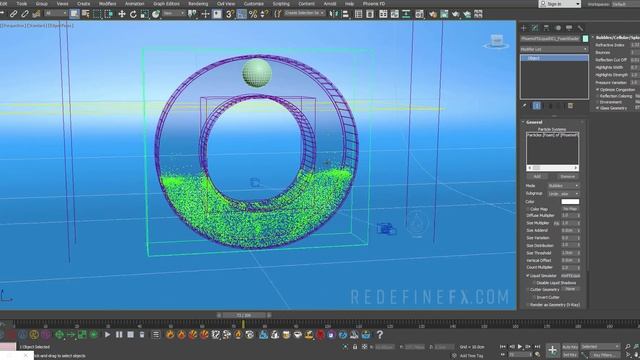Viewport: 640px width, 360px height.
Task: Select the Move transform tool
Action: pyautogui.click(x=122, y=14)
